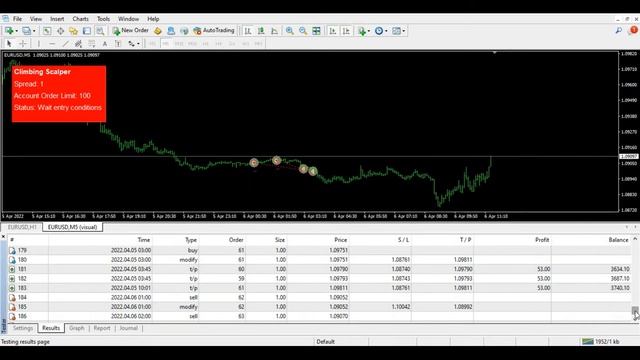Switch to the EURUSD,H1 chart tab
Viewport: 640px width, 360px height.
coord(22,227)
